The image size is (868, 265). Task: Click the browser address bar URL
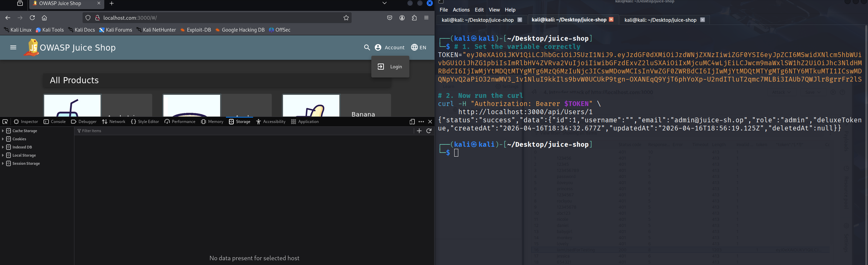pyautogui.click(x=130, y=18)
